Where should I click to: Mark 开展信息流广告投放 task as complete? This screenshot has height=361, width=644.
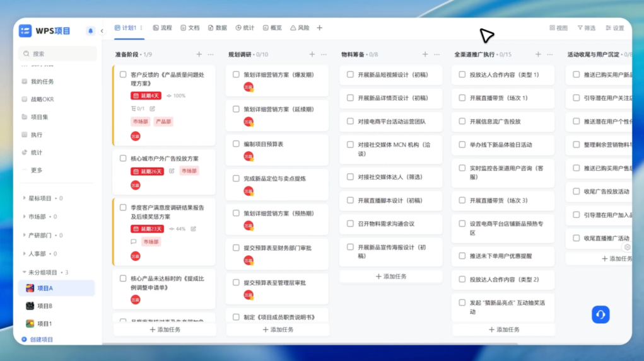click(x=462, y=122)
